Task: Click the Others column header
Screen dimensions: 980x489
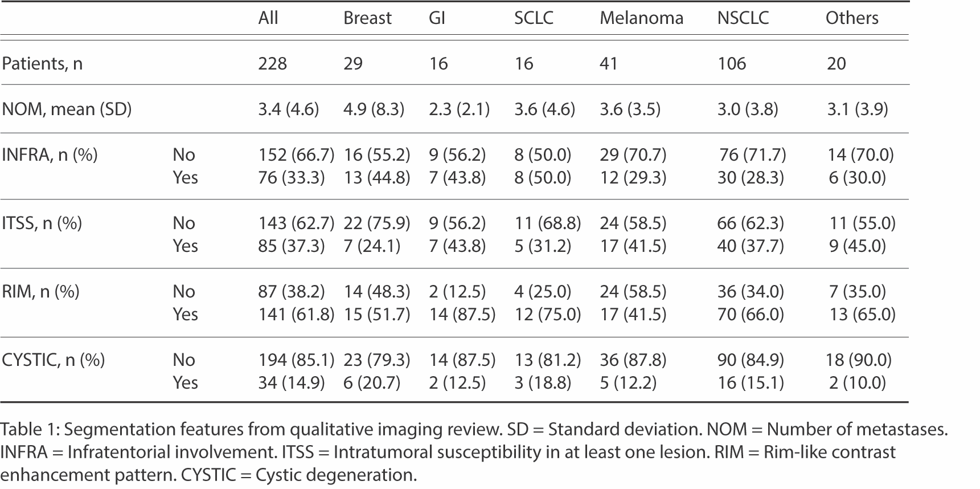Action: tap(852, 18)
